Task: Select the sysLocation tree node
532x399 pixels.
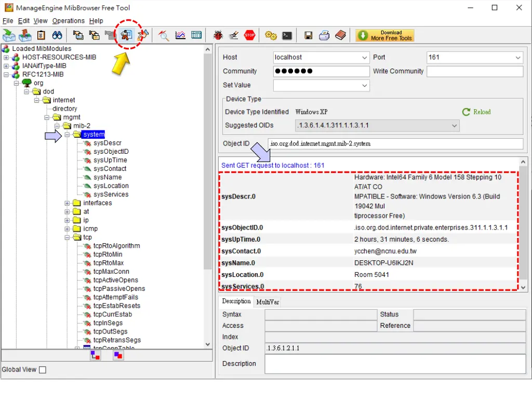Action: (111, 186)
